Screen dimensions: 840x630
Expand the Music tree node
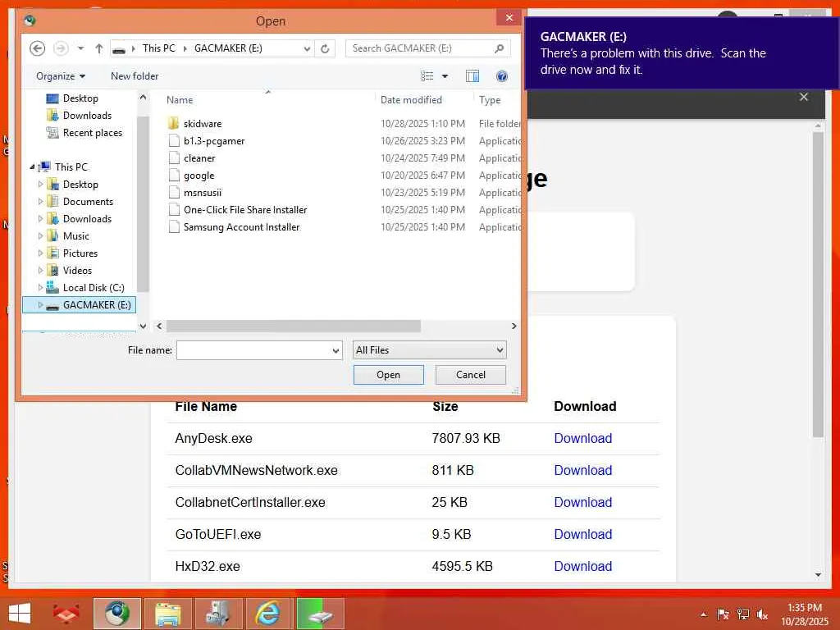click(x=40, y=235)
